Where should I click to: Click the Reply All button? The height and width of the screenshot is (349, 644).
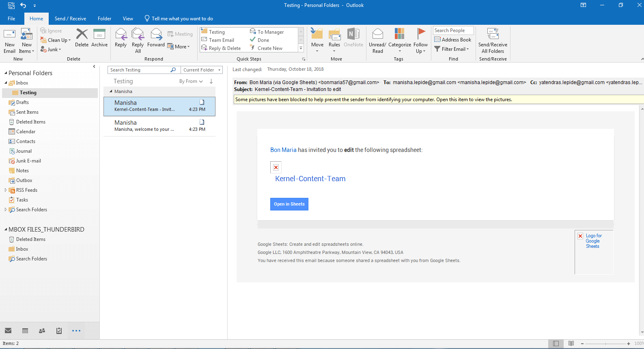[138, 41]
